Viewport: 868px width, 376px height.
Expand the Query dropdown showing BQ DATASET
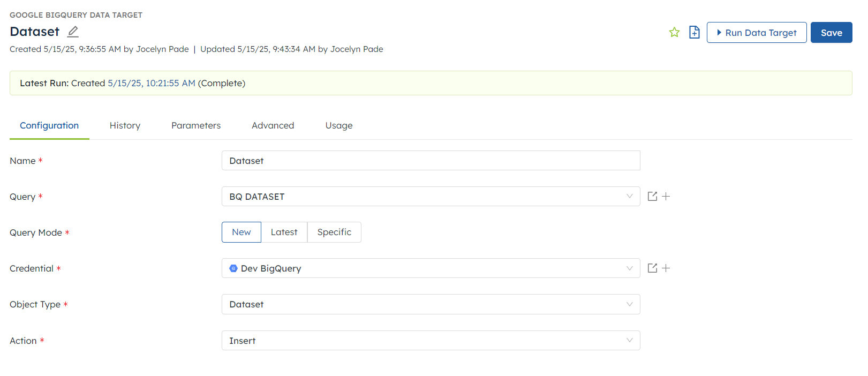[431, 197]
